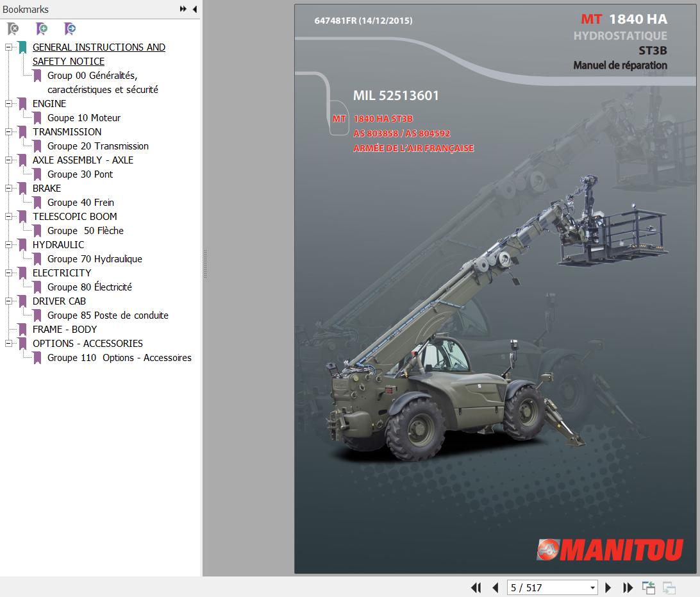Expand bookmarks panel with double arrow
Image resolution: width=700 pixels, height=597 pixels.
183,9
